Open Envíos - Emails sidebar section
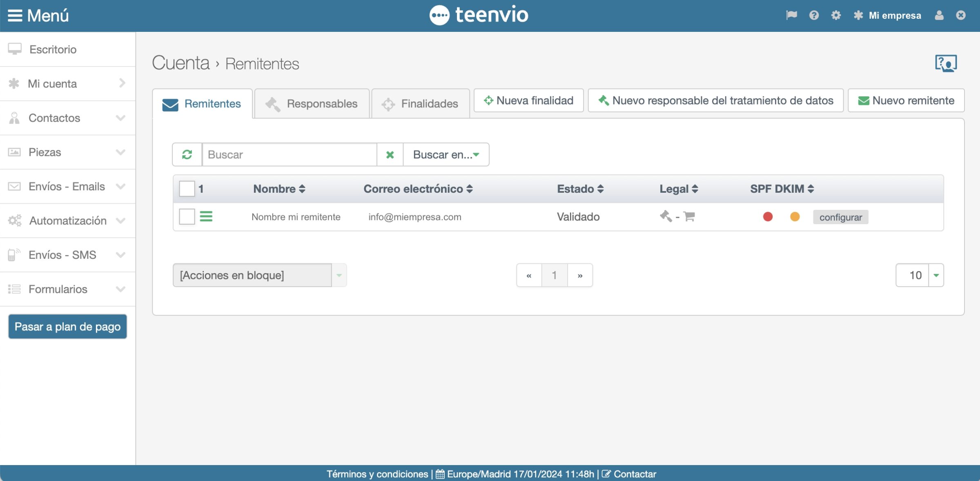This screenshot has width=980, height=481. click(67, 187)
